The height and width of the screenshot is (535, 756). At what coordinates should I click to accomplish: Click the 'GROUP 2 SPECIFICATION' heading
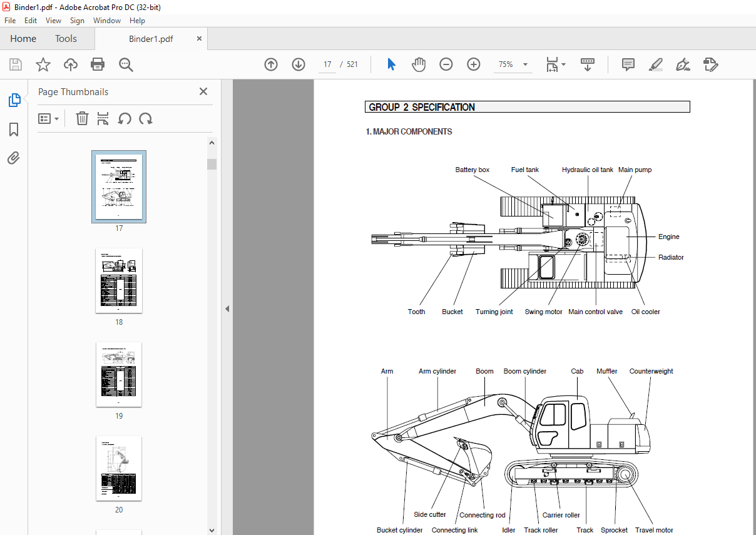422,107
